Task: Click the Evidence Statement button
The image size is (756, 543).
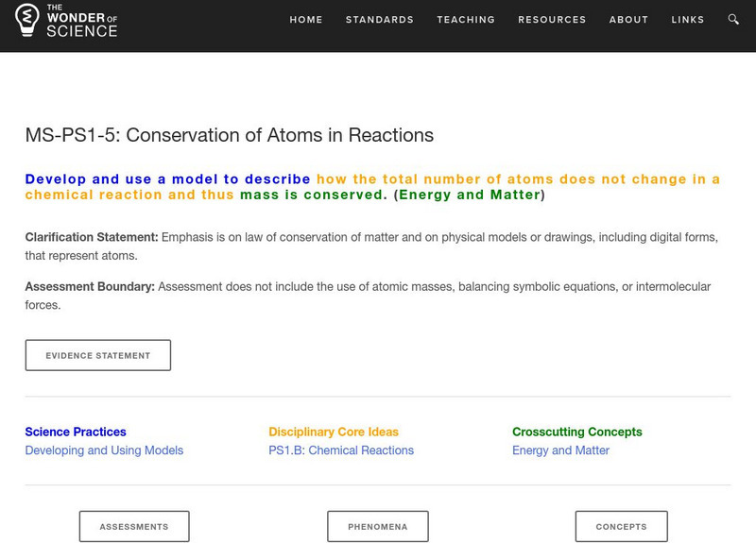Action: click(98, 356)
